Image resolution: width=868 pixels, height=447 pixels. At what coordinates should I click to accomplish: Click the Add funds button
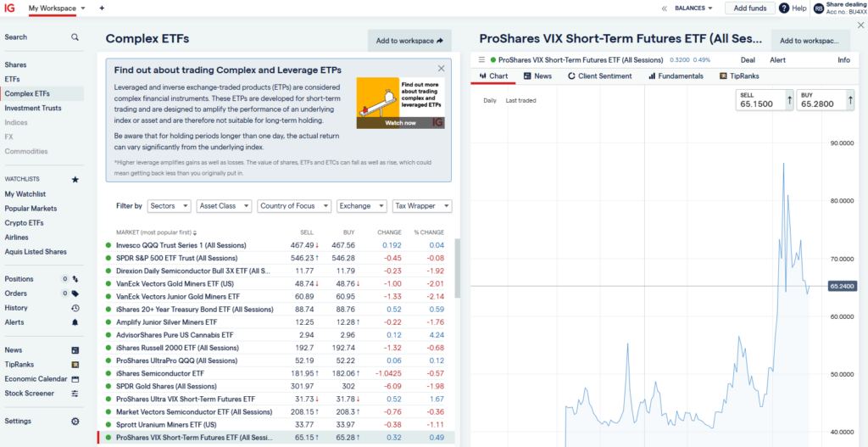(x=750, y=8)
